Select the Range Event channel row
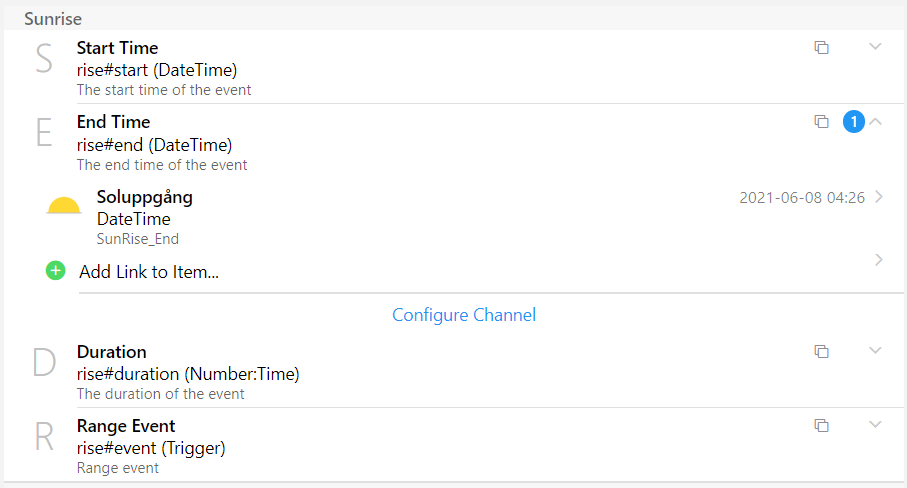Screen dimensions: 907x488 (x=400, y=445)
